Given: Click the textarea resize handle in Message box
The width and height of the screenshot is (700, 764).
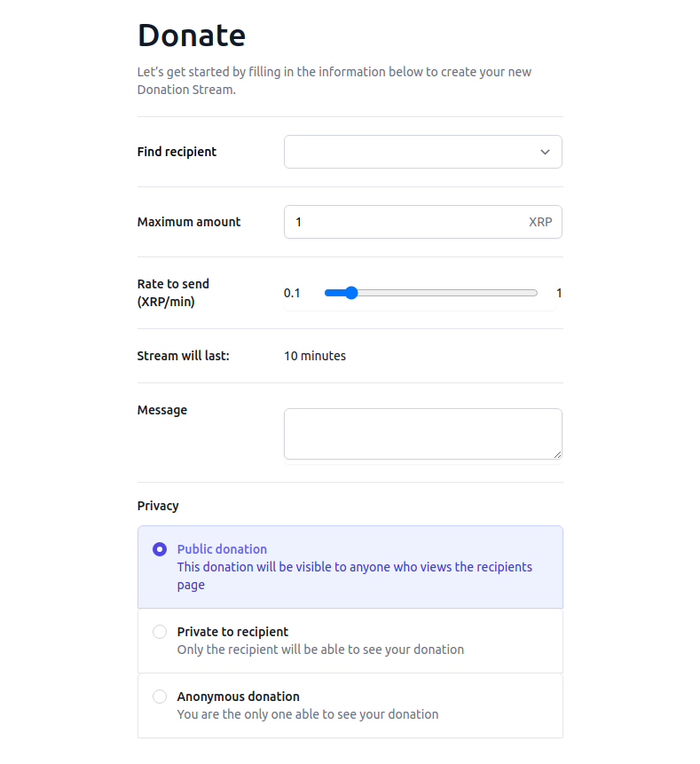Looking at the screenshot, I should 557,454.
